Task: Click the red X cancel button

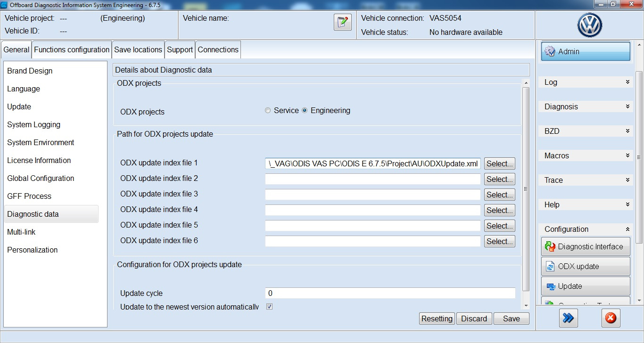Action: (x=611, y=318)
